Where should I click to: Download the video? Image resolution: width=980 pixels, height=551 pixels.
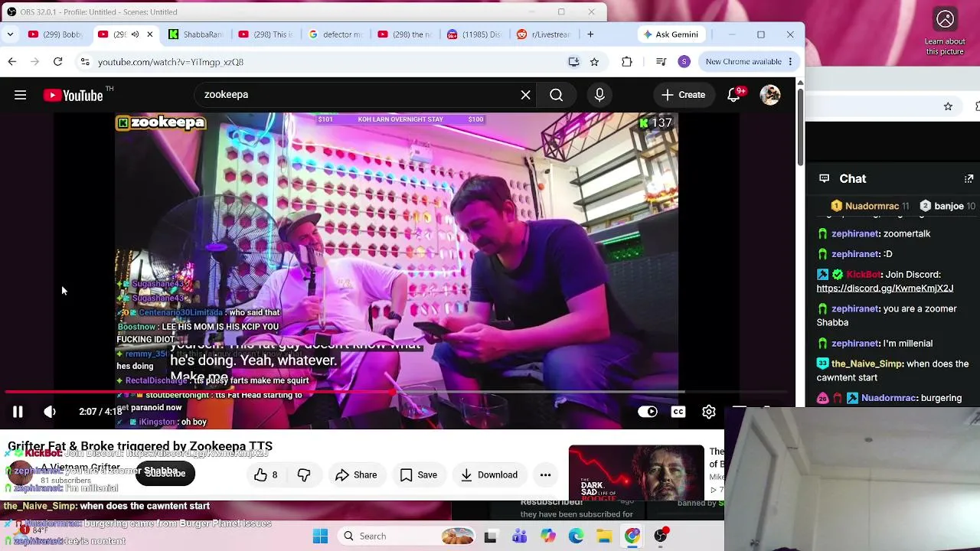[x=489, y=475]
